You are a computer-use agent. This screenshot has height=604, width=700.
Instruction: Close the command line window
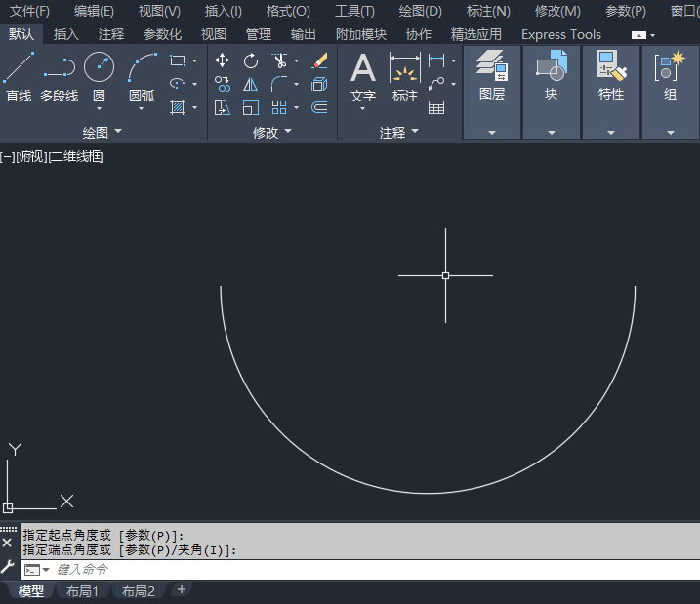click(x=7, y=543)
